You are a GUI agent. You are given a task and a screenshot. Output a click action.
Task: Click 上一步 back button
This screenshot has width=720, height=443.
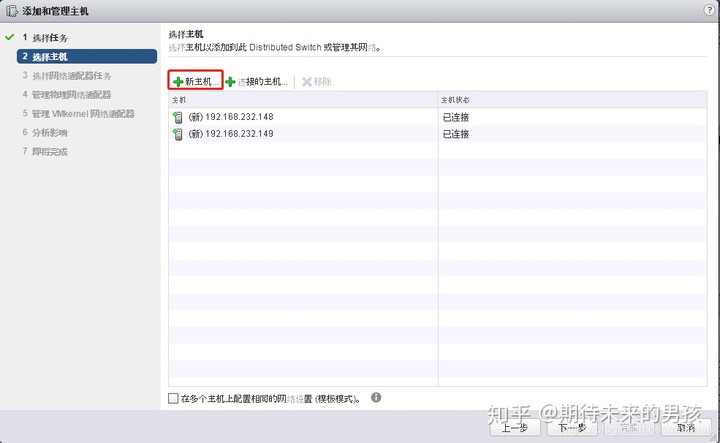tap(515, 428)
